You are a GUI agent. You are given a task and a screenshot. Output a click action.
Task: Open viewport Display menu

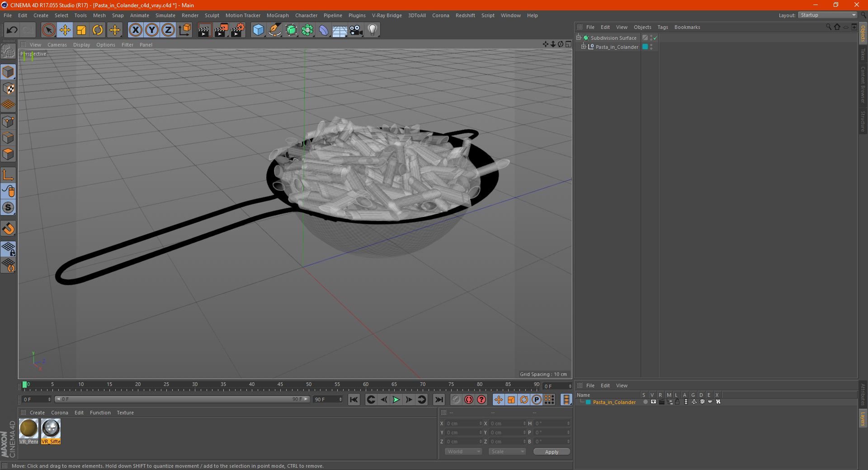[81, 45]
